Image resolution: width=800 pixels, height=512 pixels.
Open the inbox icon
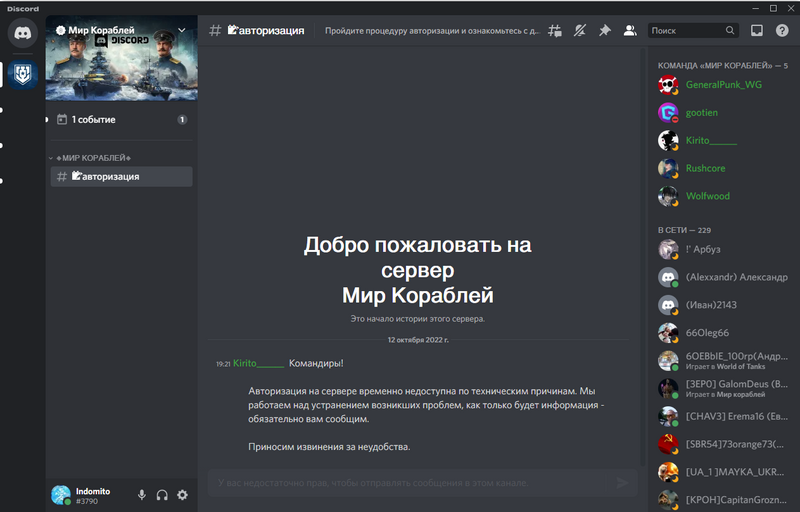[757, 31]
